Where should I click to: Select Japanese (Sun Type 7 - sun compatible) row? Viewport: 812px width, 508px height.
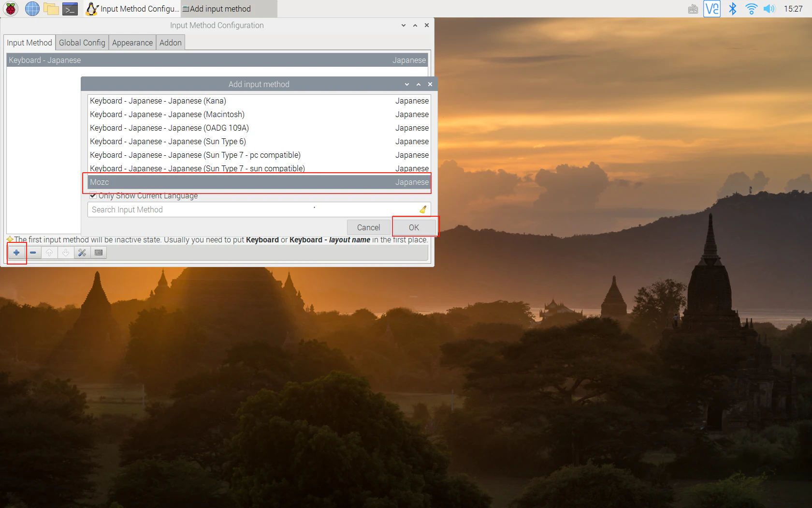(x=259, y=168)
